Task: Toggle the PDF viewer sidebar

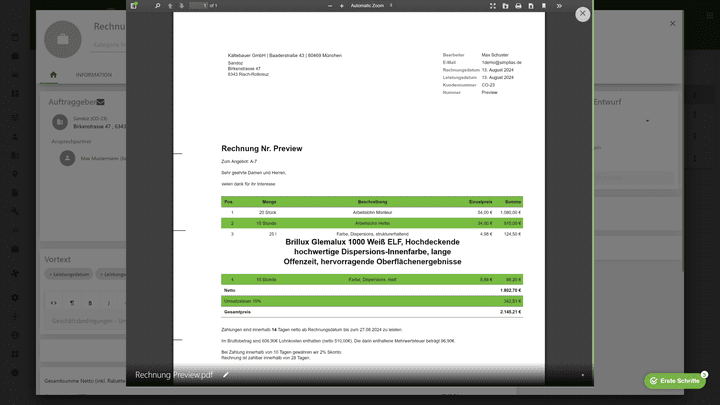Action: point(134,6)
